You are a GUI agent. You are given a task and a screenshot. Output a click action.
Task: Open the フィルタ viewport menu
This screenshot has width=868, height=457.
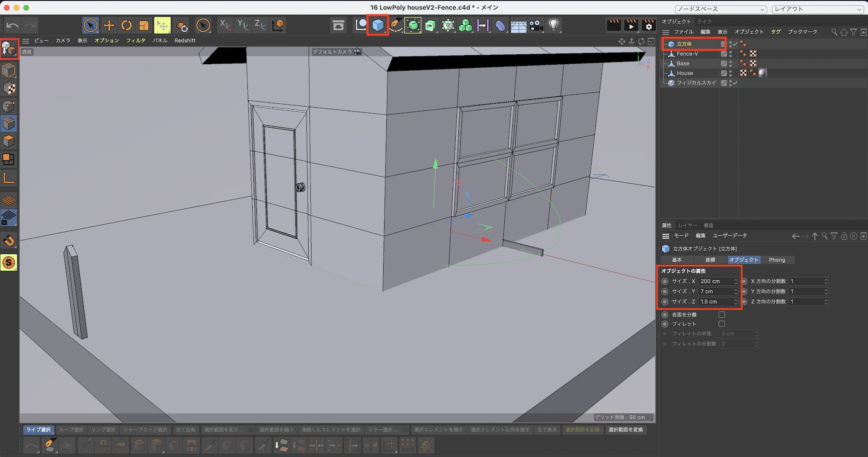(135, 40)
